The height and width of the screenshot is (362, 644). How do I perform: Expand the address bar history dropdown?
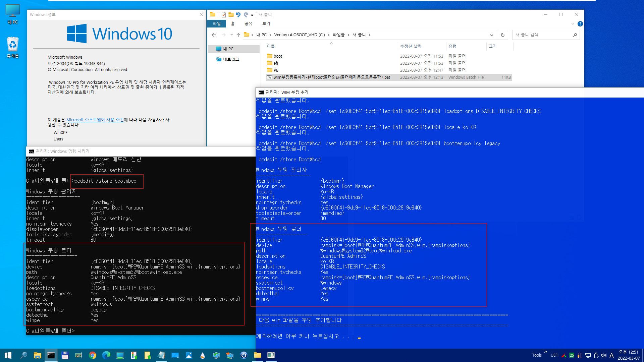point(491,35)
